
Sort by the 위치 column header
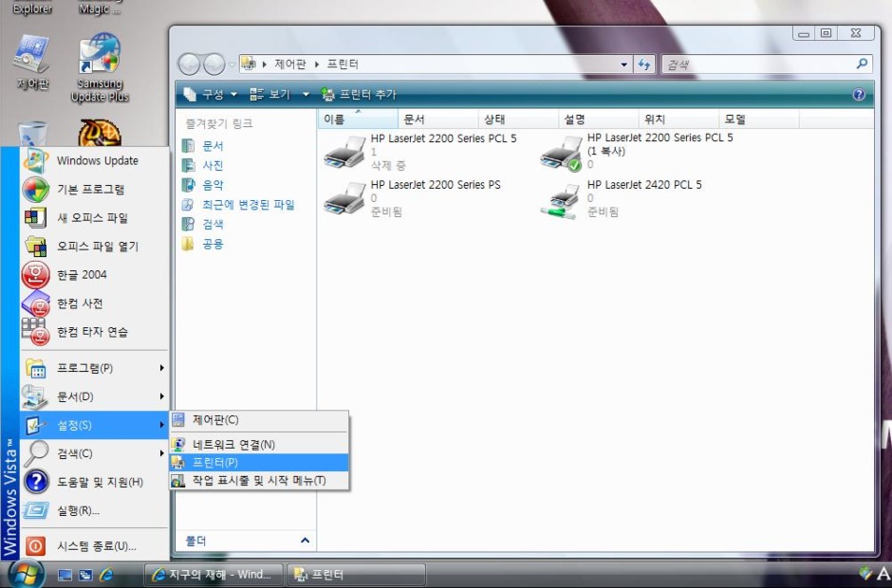pyautogui.click(x=678, y=119)
